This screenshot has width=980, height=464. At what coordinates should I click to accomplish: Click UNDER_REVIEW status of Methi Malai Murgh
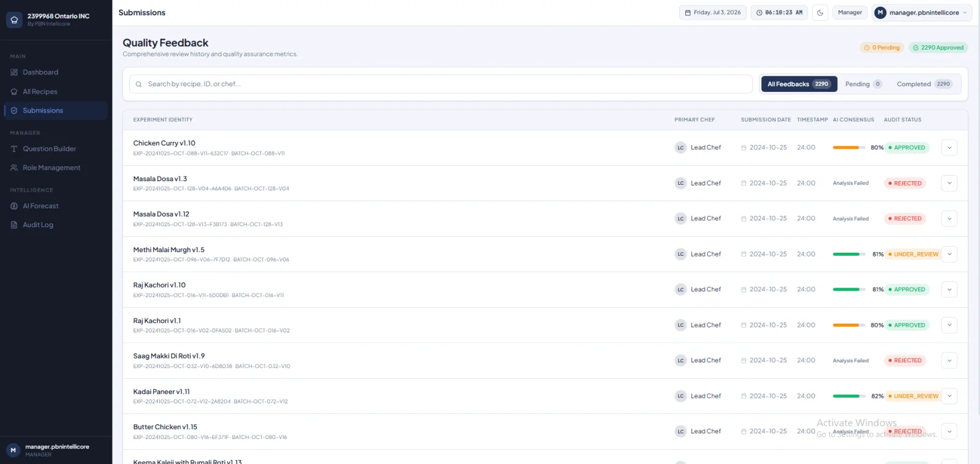[x=913, y=254]
